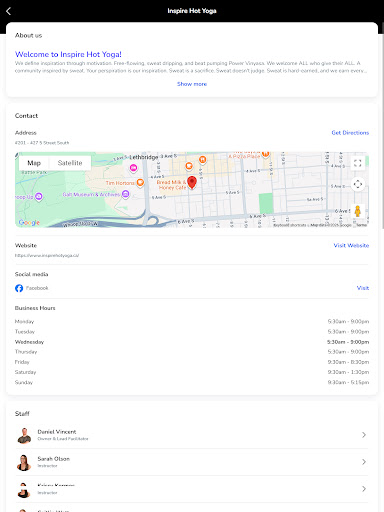The width and height of the screenshot is (384, 512).
Task: Click Friday hours value
Action: pyautogui.click(x=348, y=362)
